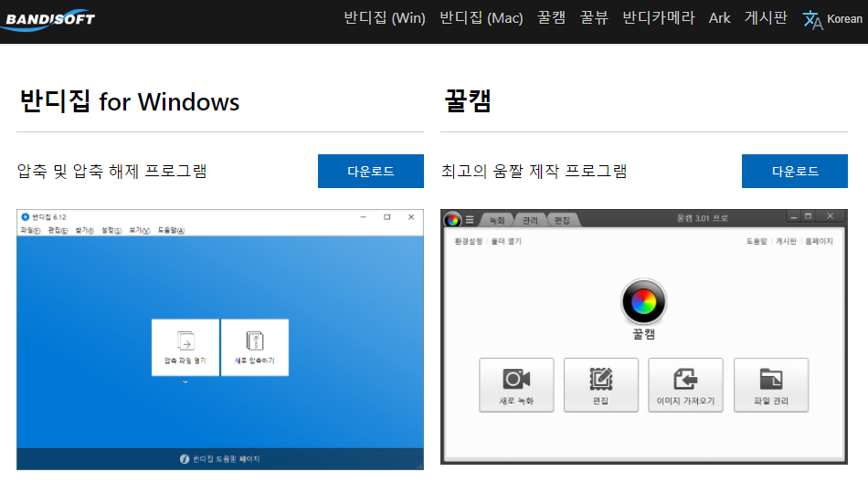The width and height of the screenshot is (868, 493).
Task: Click the 반디집 screenshot image
Action: point(220,340)
